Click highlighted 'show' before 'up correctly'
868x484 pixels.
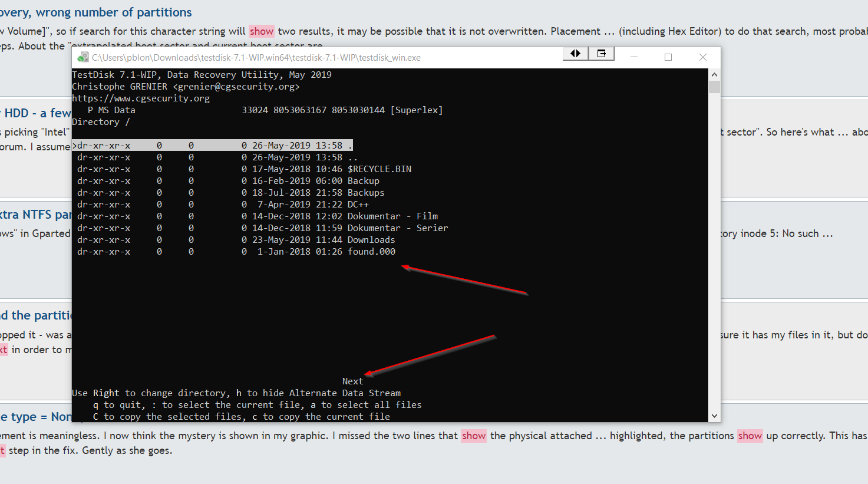(750, 436)
